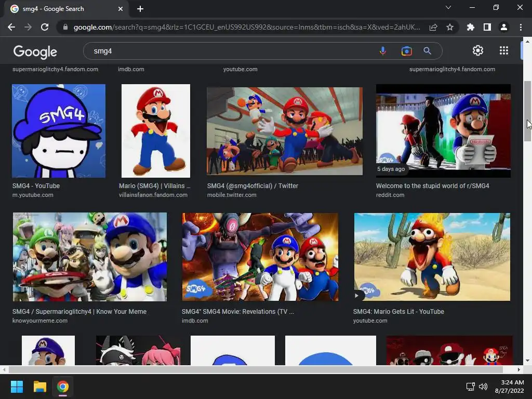Open network status tray icon
532x399 pixels.
(470, 387)
